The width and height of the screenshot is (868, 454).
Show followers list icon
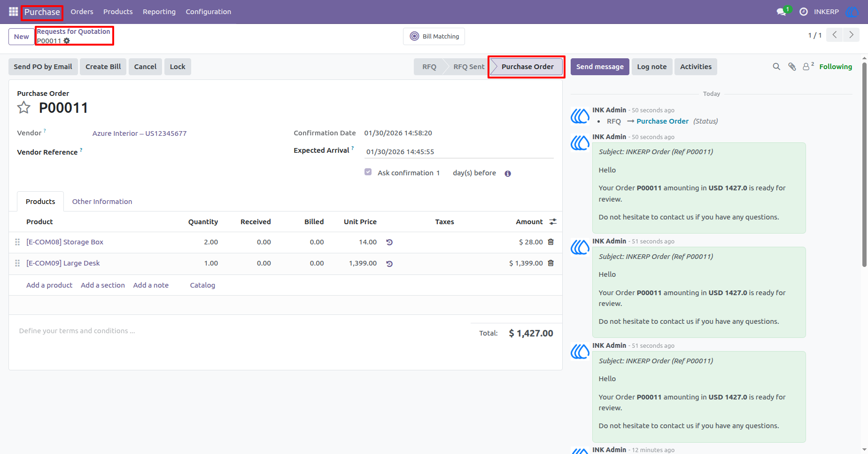808,67
